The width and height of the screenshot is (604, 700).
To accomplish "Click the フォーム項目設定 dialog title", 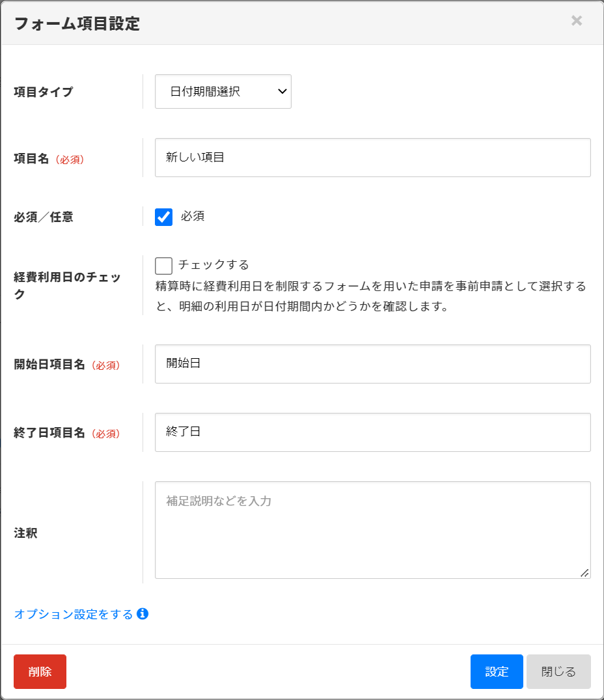I will click(x=77, y=24).
